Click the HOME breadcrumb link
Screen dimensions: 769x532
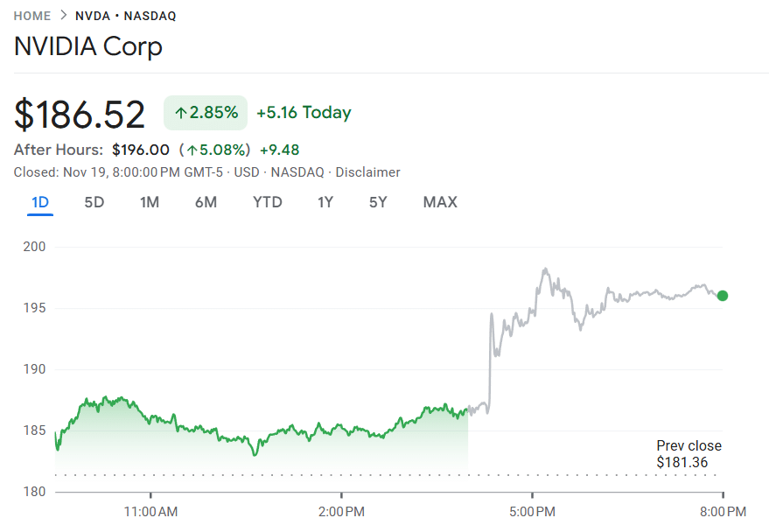click(x=31, y=15)
